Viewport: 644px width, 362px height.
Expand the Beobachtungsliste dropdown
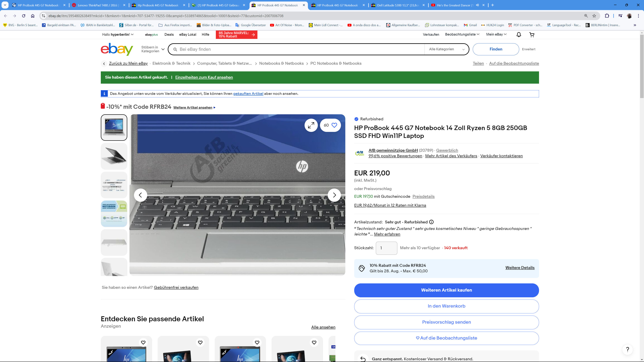(x=462, y=35)
